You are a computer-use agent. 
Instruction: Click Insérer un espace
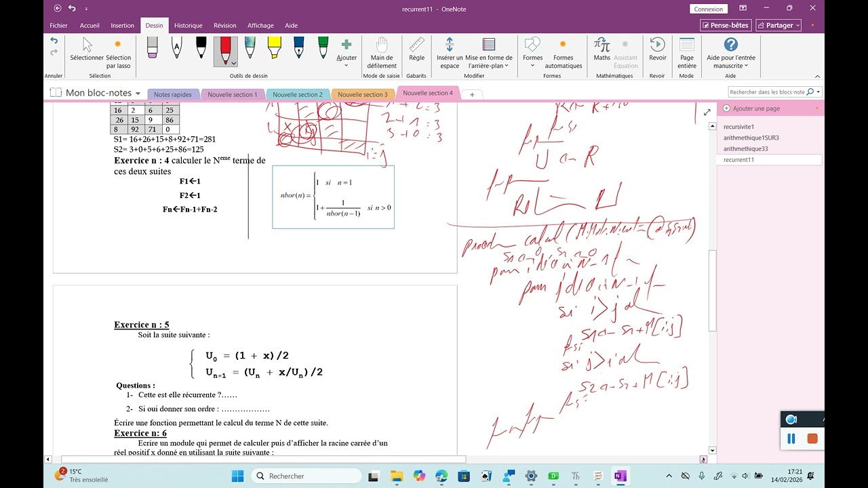point(450,53)
